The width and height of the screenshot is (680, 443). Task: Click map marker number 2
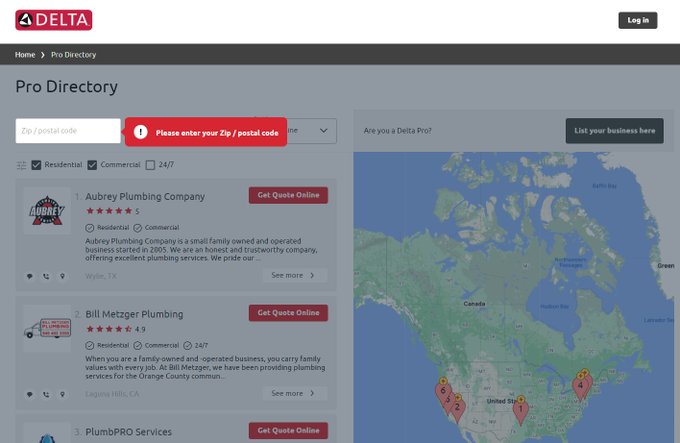click(x=458, y=409)
